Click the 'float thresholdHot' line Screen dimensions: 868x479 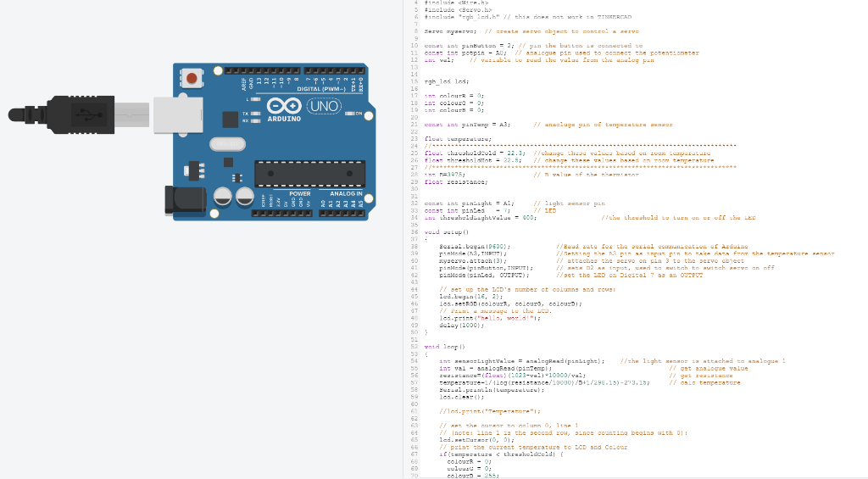(473, 160)
